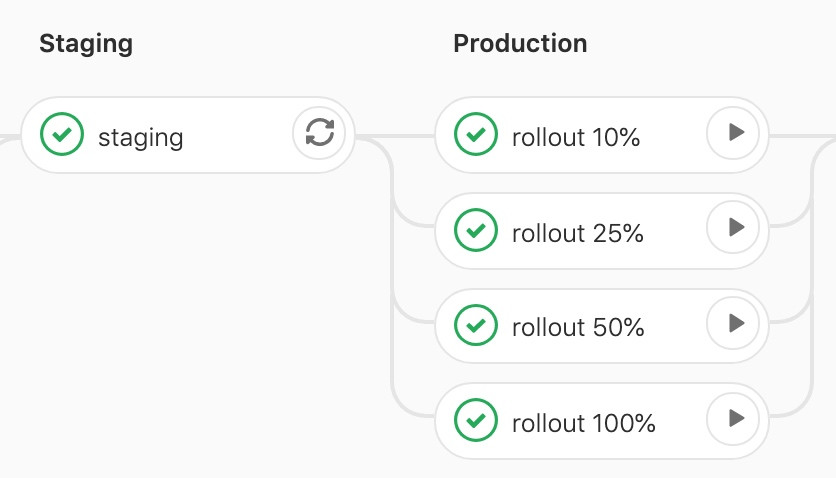
Task: Click rollout 25% green check status icon
Action: click(x=476, y=231)
